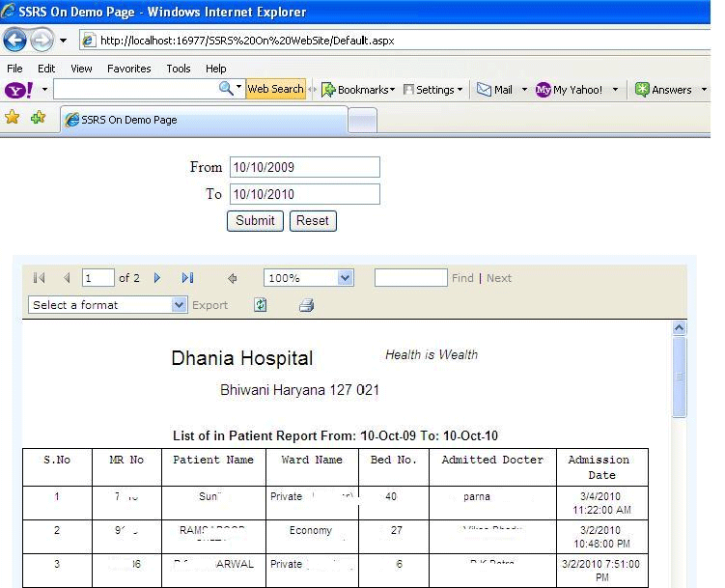Open the Help menu

click(x=216, y=69)
